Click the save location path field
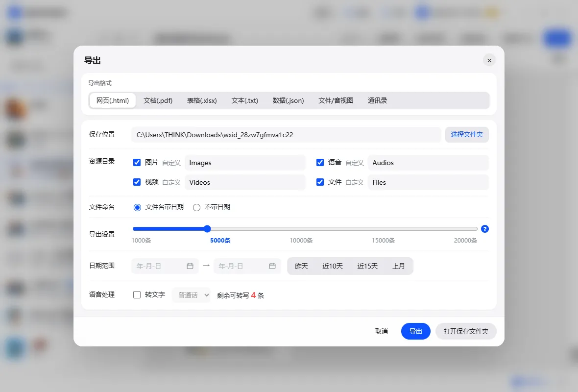Screen dimensions: 578x392 pyautogui.click(x=286, y=135)
